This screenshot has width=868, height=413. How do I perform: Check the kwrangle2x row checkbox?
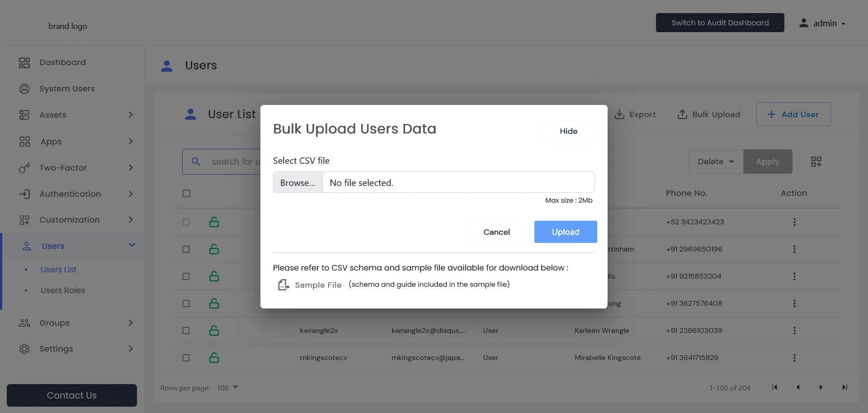[186, 331]
